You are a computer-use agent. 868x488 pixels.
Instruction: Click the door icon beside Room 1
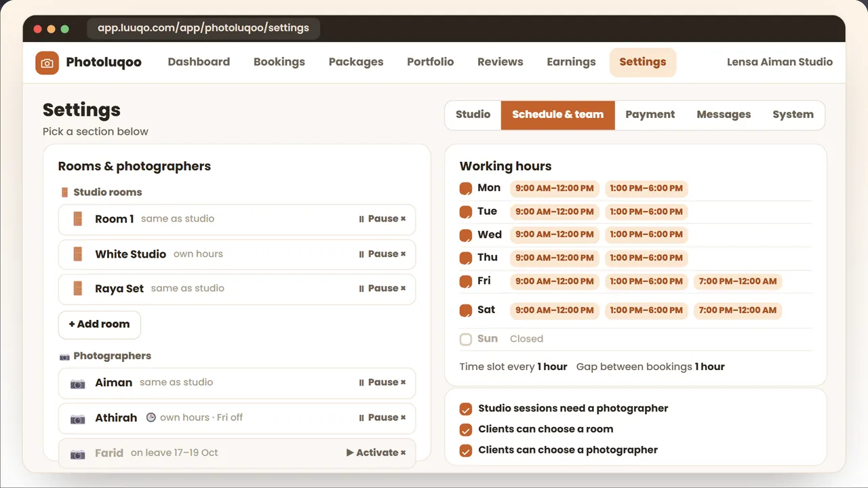pos(77,219)
